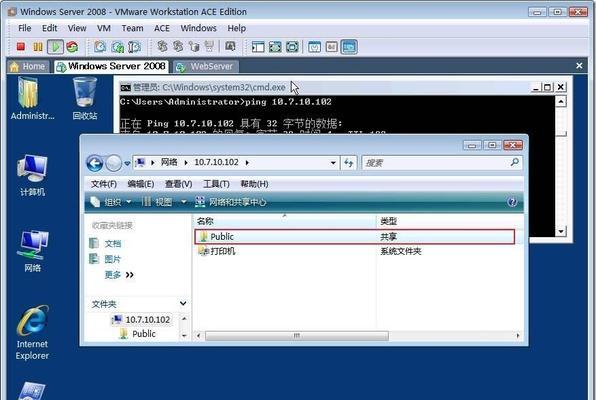Click the Summary view icon in the toolbar

tap(314, 47)
